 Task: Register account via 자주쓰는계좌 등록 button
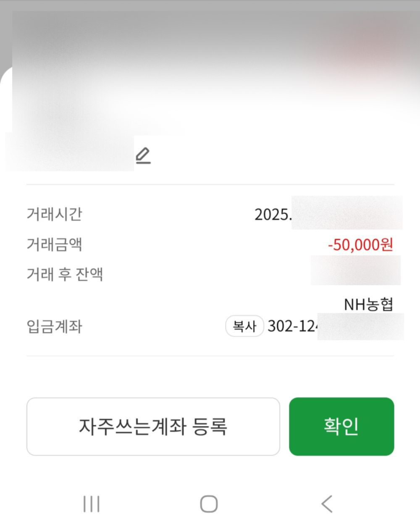click(153, 426)
